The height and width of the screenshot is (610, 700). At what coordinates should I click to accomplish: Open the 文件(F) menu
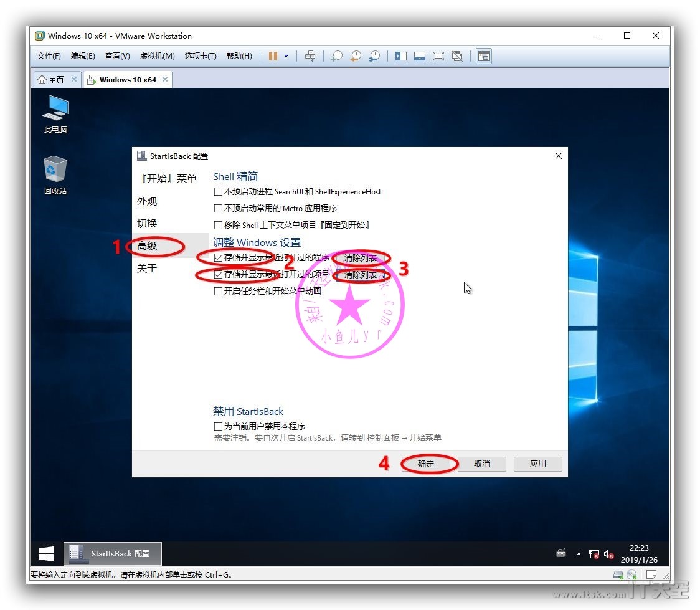point(49,56)
